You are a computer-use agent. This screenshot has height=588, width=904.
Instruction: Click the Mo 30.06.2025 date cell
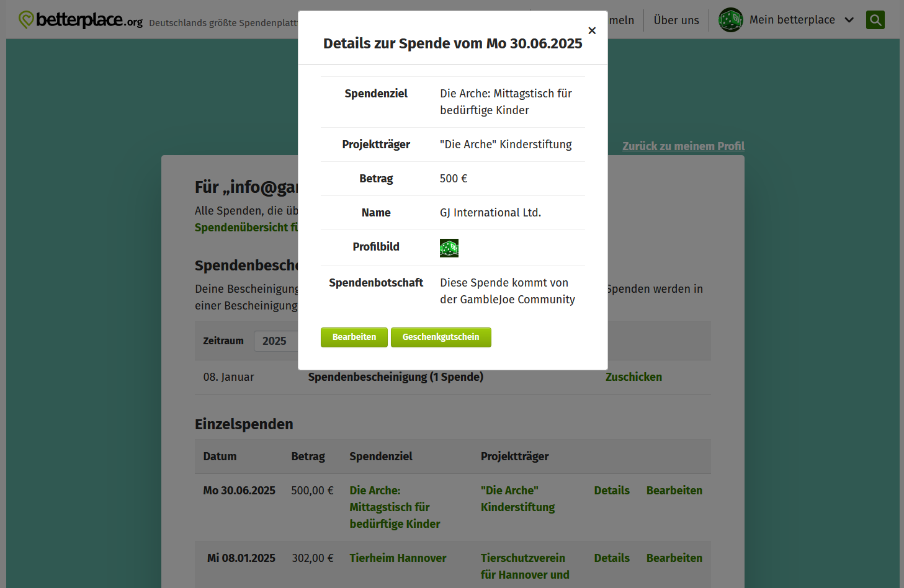point(239,490)
